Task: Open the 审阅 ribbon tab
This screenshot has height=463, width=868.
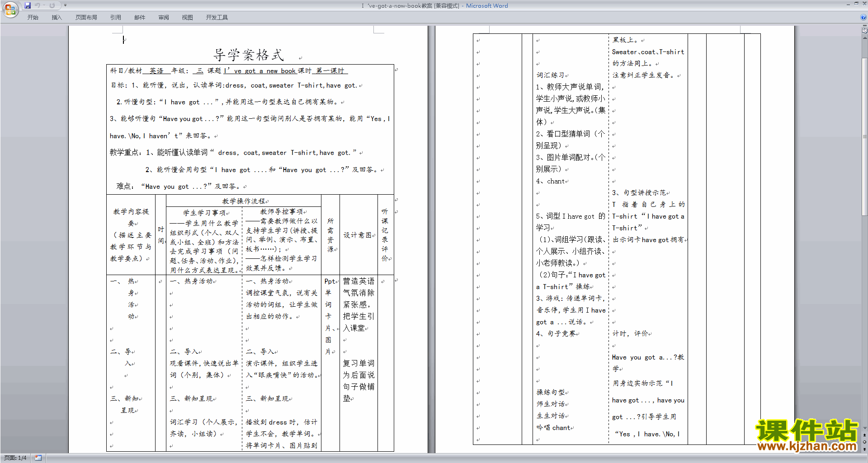Action: click(164, 17)
